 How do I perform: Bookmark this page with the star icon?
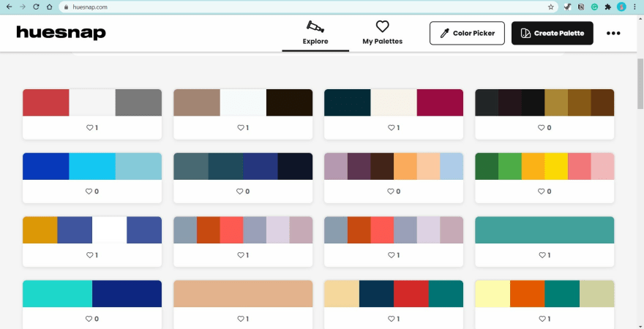coord(551,7)
